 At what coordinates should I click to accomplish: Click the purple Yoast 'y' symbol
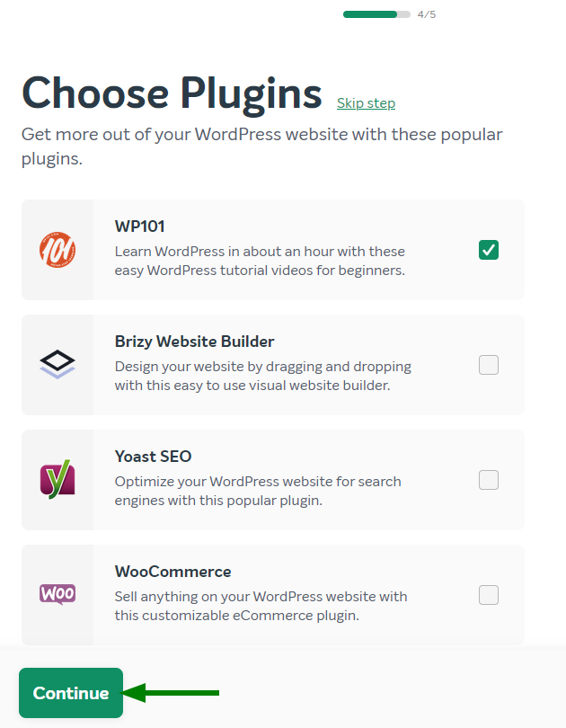click(x=56, y=479)
